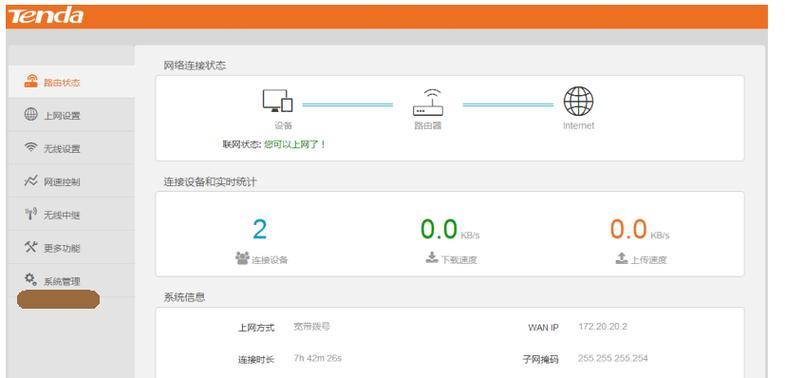Click the connected device count 2

coord(259,230)
